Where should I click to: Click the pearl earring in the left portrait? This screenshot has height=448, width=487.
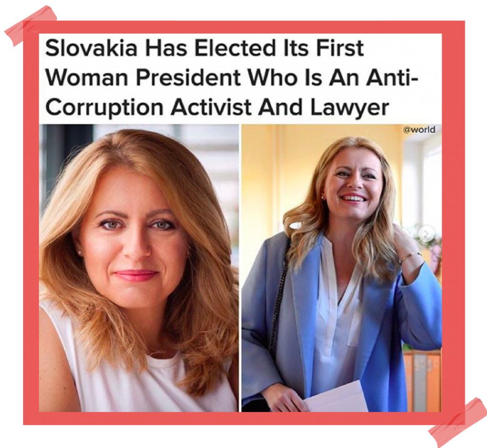pos(79,253)
